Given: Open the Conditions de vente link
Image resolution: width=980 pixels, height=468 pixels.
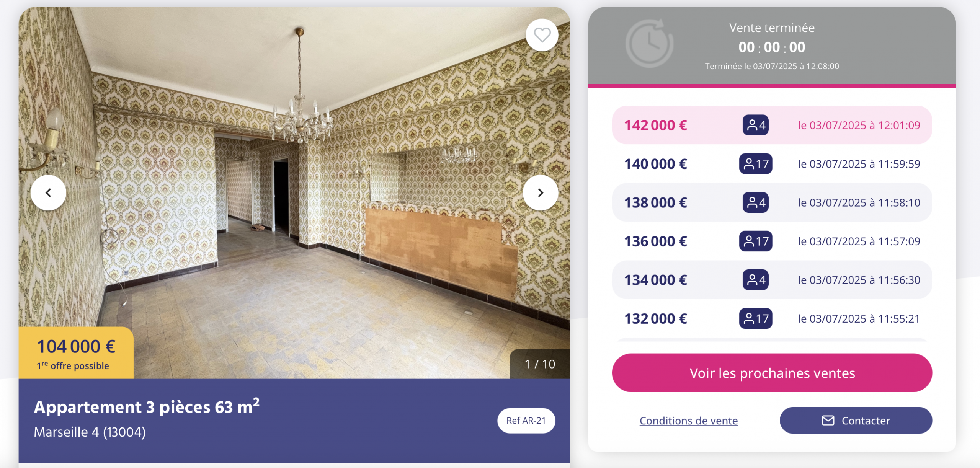Looking at the screenshot, I should 689,421.
